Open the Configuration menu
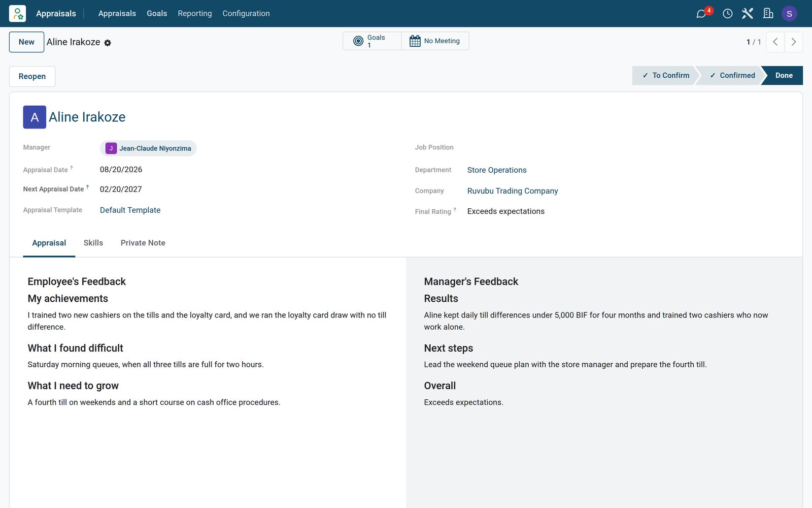The image size is (812, 508). (x=246, y=14)
